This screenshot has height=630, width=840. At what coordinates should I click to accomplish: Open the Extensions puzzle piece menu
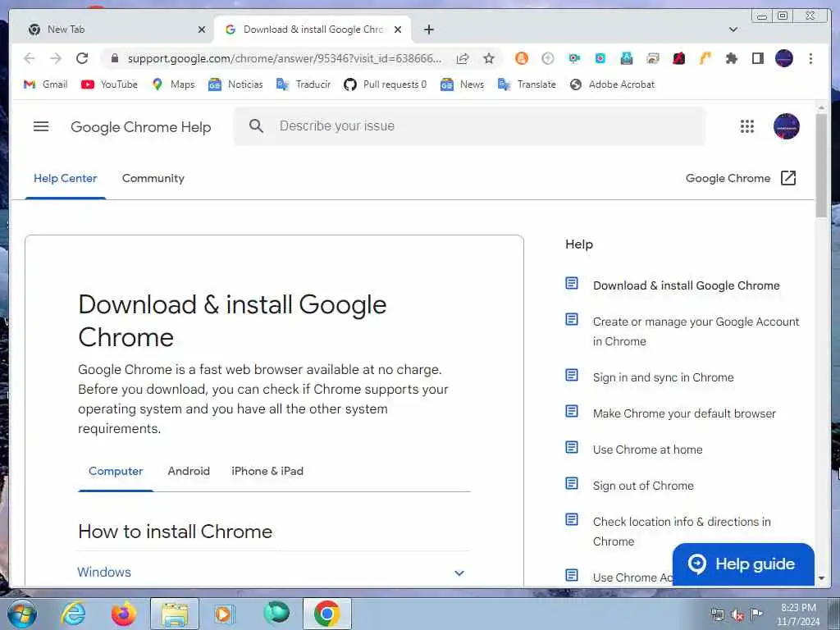[x=731, y=58]
